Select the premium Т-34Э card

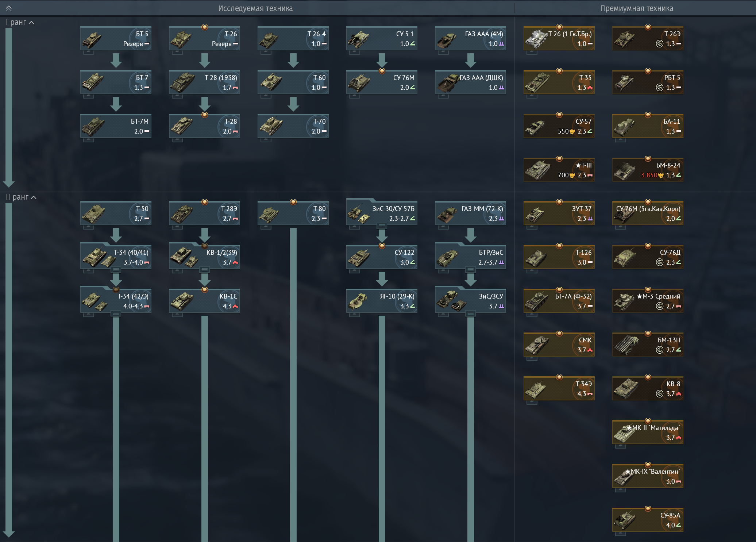[559, 389]
